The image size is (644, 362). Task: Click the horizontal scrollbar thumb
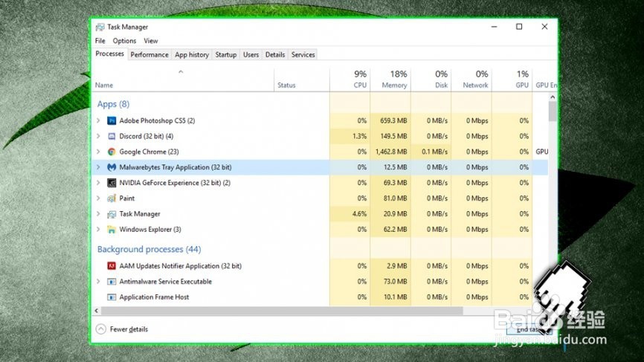[282, 311]
